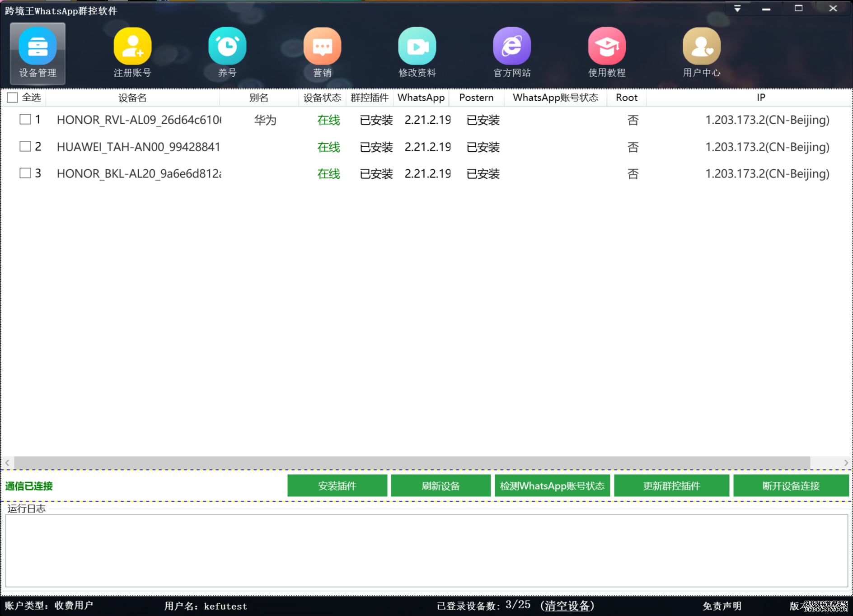The width and height of the screenshot is (853, 616).
Task: Click the IP cell in row 1
Action: (x=767, y=120)
